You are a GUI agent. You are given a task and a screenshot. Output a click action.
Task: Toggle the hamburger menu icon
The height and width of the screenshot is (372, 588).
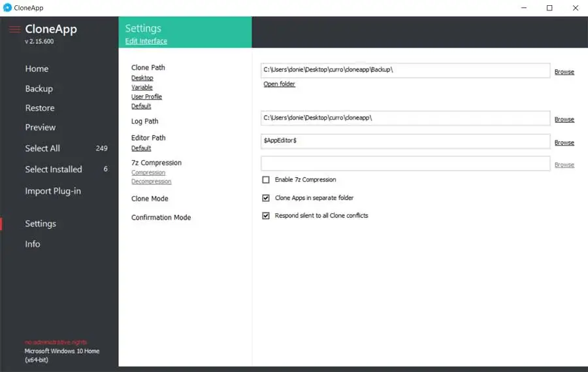(x=14, y=29)
